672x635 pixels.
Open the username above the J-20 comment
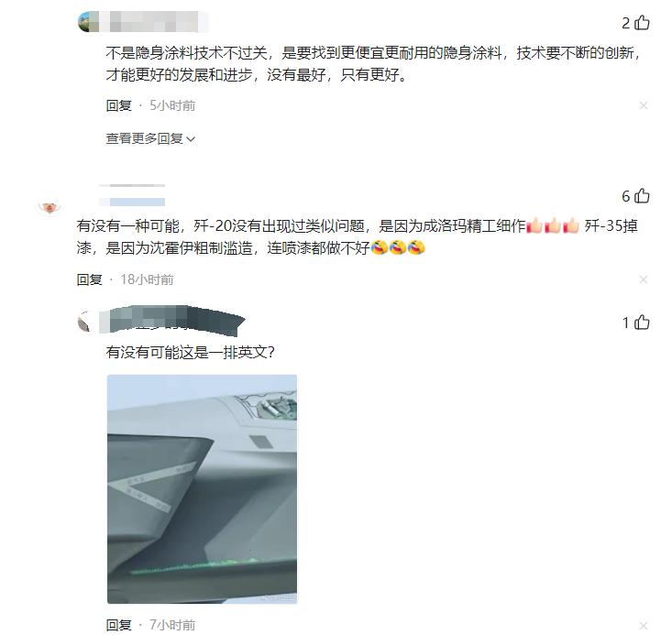(x=132, y=195)
